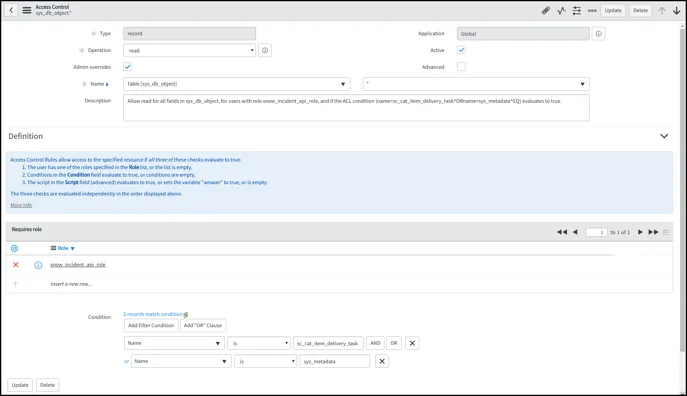This screenshot has height=396, width=687.
Task: Remove the sys_metadata condition row
Action: coord(382,361)
